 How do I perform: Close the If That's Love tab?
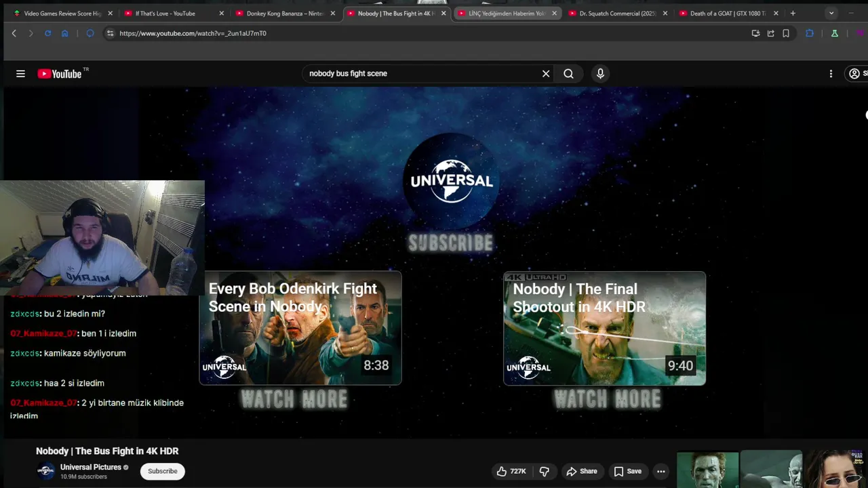[221, 13]
